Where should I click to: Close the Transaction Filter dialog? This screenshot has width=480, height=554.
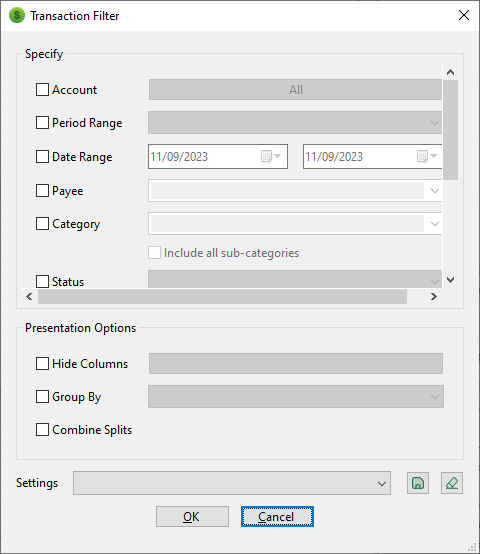(x=464, y=15)
